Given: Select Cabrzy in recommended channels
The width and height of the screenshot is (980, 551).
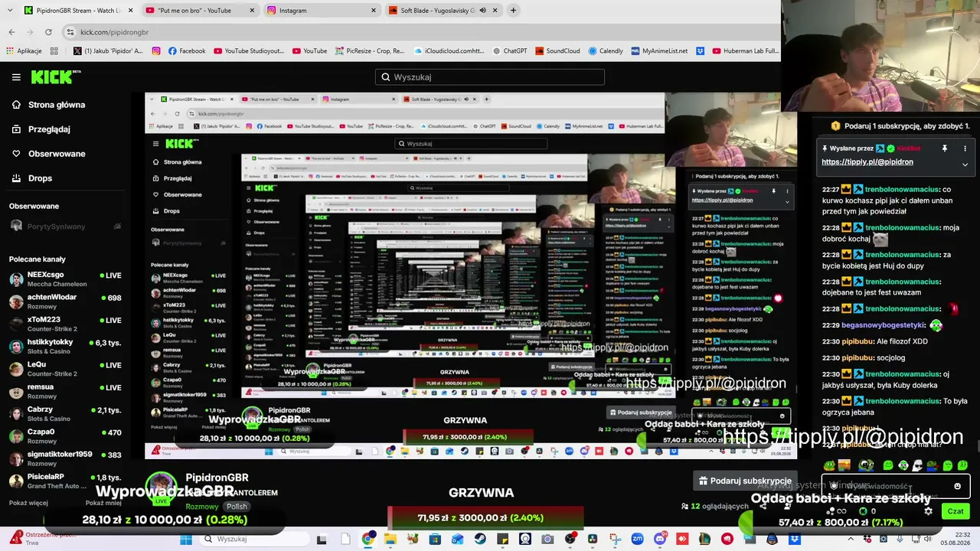Looking at the screenshot, I should [x=65, y=413].
